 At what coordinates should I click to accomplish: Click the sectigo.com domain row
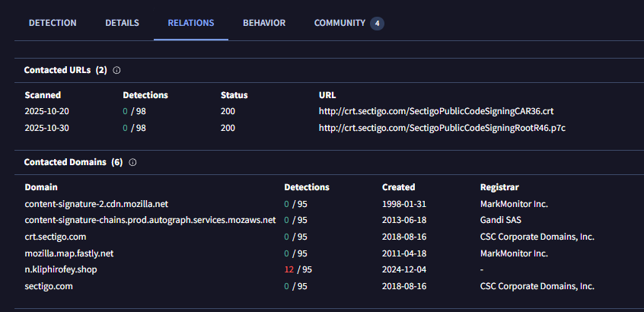(49, 286)
